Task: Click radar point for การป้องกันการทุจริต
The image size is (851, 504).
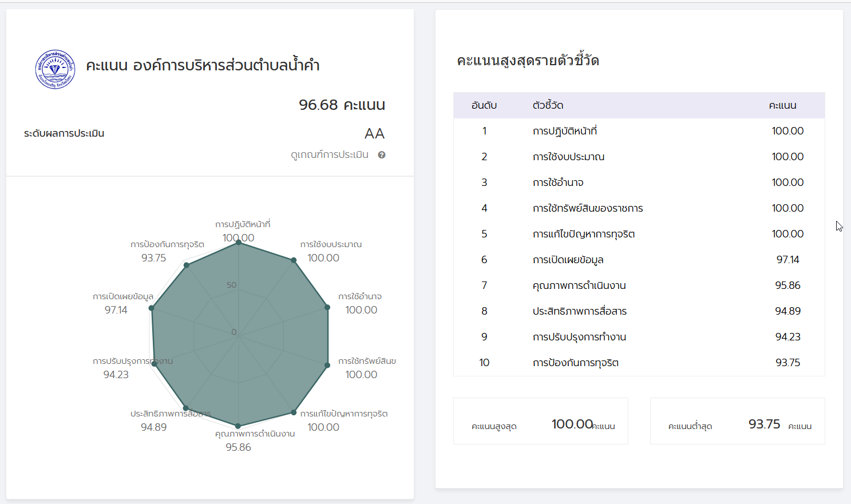Action: 186,265
